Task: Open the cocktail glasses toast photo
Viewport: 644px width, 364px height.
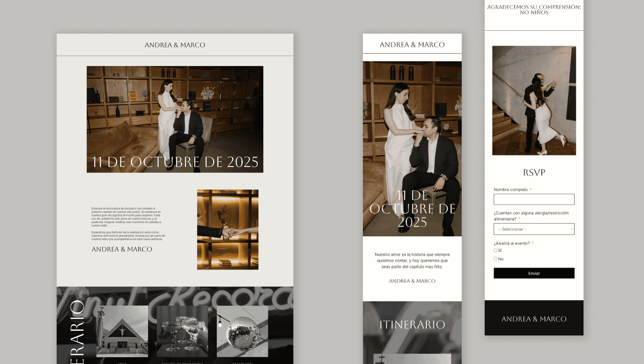Action: coord(182,331)
